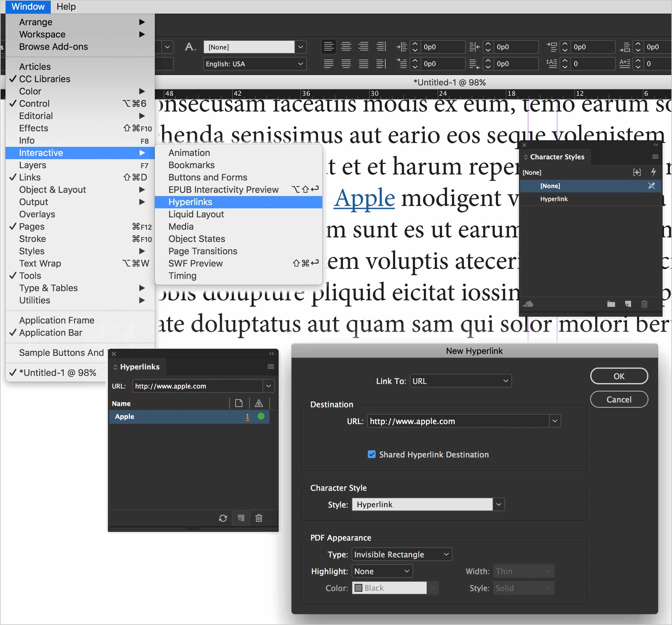
Task: Click OK to confirm new hyperlink
Action: (619, 376)
